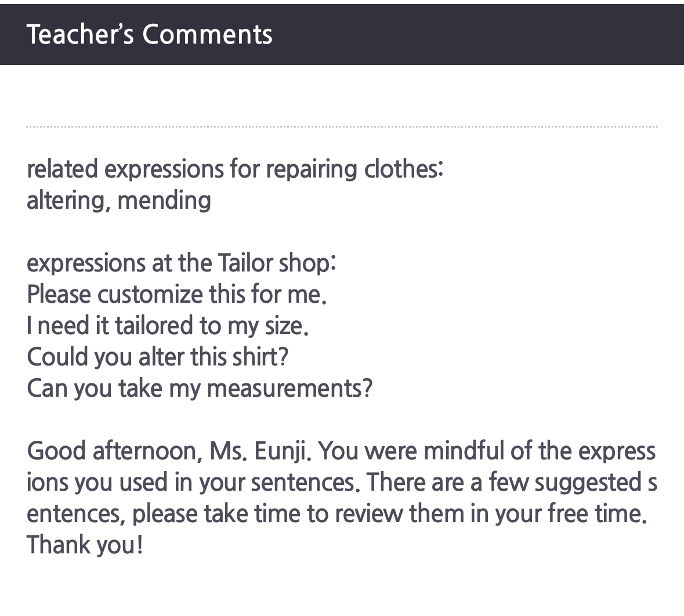The image size is (684, 616).
Task: Select the sentence 'I need it tailored to my size.'
Action: [168, 326]
